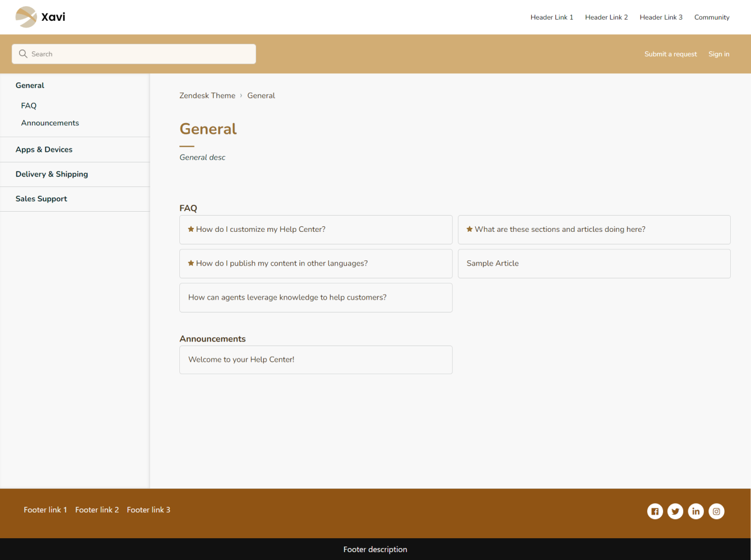
Task: Open the Sample Article card
Action: 594,263
